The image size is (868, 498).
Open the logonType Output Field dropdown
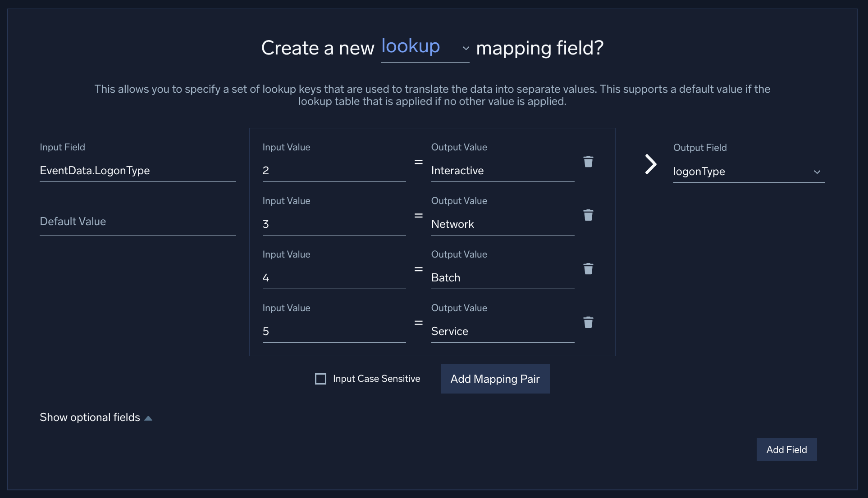[817, 172]
